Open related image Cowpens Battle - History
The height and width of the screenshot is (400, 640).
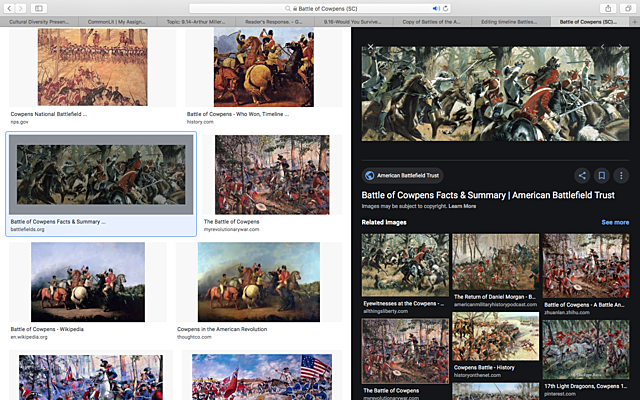click(496, 336)
